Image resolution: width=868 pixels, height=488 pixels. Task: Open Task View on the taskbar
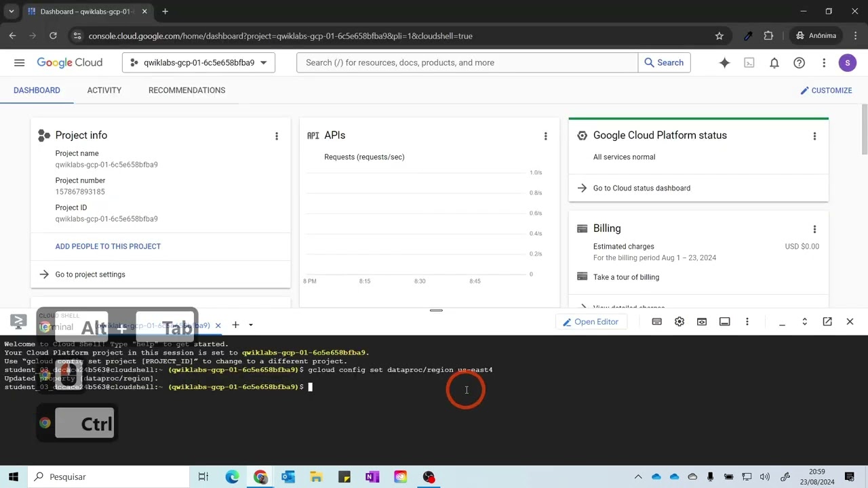tap(203, 476)
